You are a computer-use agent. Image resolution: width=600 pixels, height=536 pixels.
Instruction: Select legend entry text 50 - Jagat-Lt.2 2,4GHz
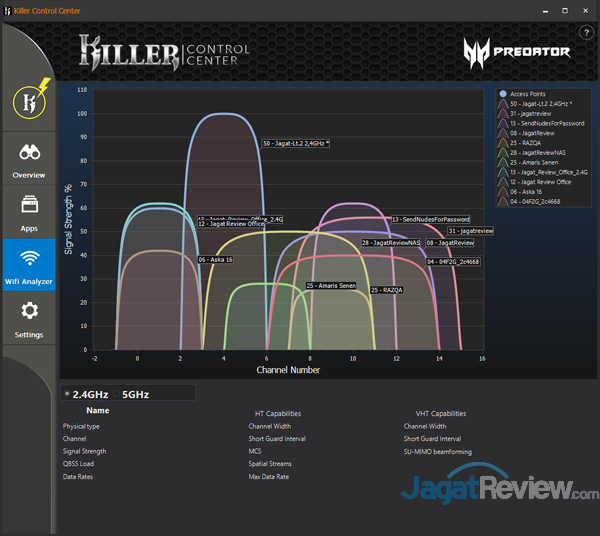[541, 104]
